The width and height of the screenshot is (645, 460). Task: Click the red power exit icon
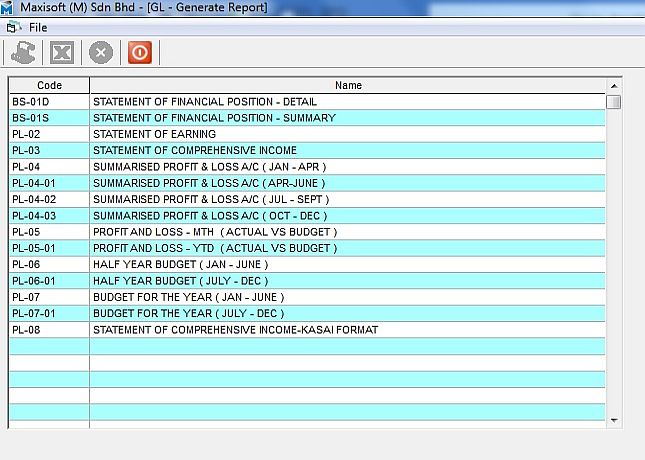[139, 53]
